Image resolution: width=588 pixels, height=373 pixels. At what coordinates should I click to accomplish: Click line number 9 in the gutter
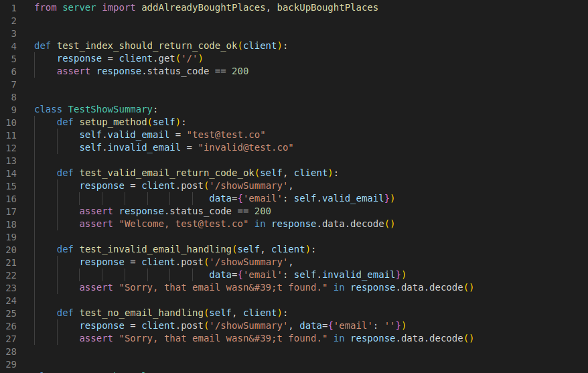pos(13,109)
